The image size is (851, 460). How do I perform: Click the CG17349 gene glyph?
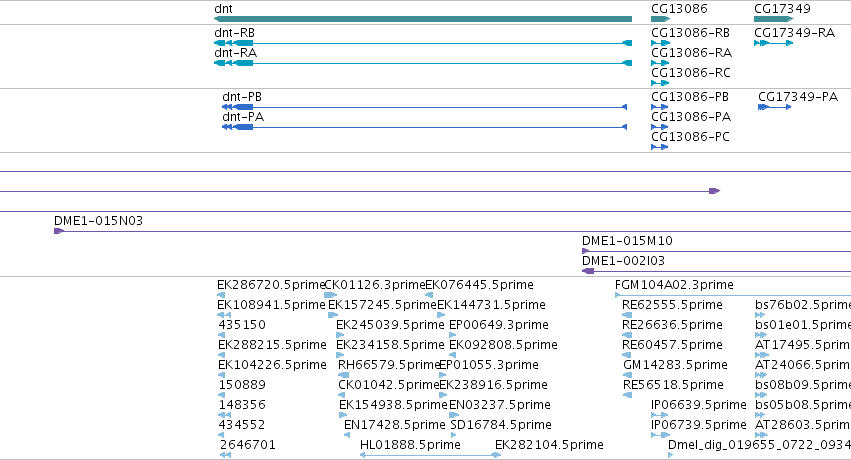pos(773,19)
